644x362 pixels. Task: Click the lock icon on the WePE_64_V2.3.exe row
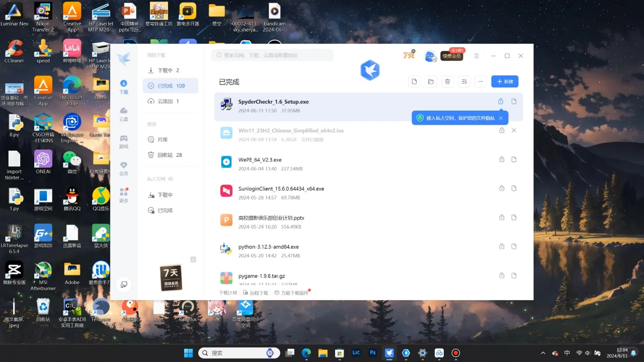[502, 159]
